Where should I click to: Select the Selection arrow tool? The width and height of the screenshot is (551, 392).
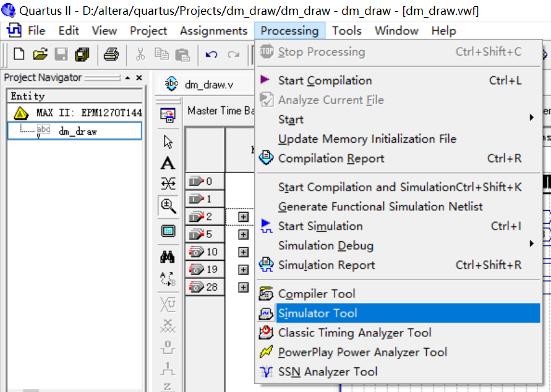pyautogui.click(x=168, y=142)
